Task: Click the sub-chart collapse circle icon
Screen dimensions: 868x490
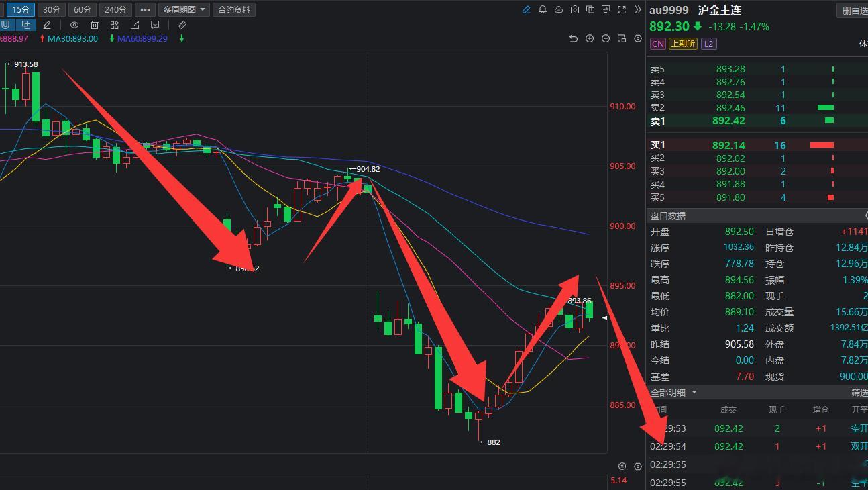Action: click(x=622, y=467)
